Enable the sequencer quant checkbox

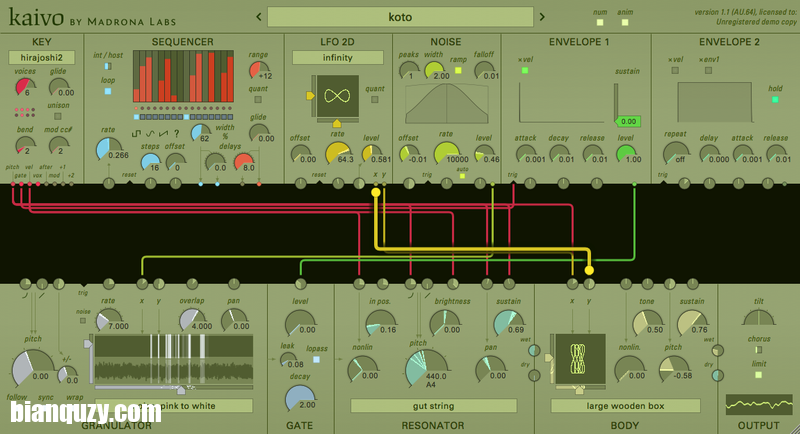[258, 100]
